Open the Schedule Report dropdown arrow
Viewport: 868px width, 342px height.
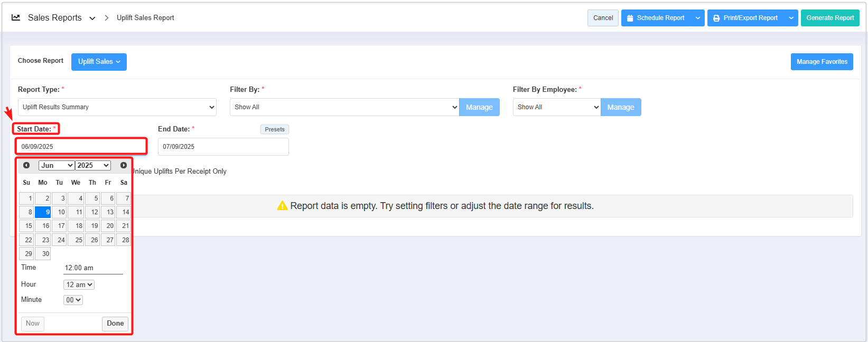tap(698, 18)
